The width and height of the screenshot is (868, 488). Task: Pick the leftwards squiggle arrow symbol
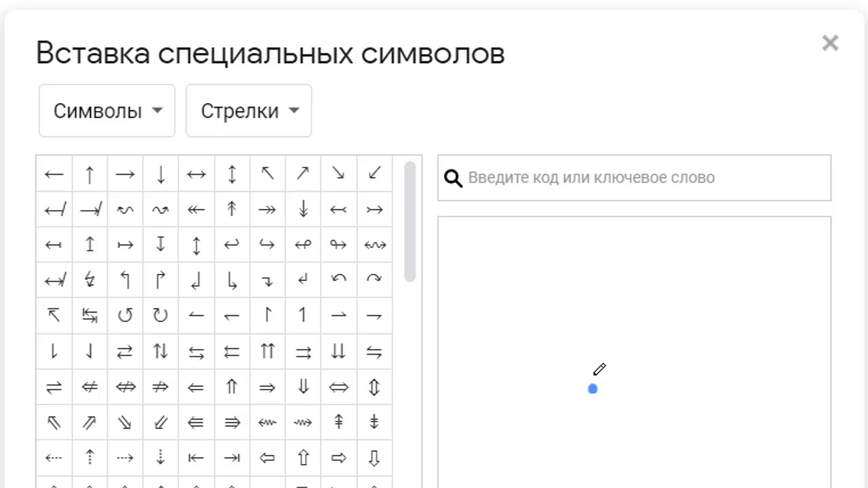267,422
